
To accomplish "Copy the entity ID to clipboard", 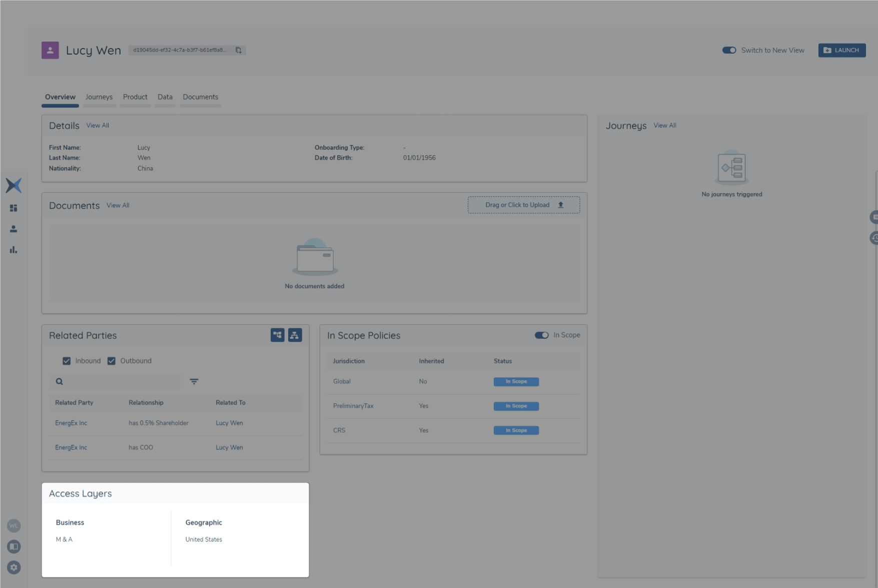I will coord(239,50).
